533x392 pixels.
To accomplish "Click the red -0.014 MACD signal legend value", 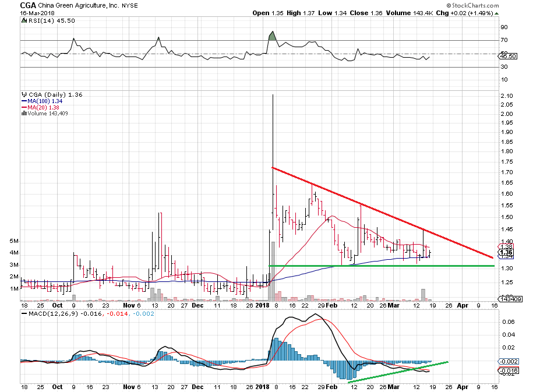I will click(x=118, y=313).
